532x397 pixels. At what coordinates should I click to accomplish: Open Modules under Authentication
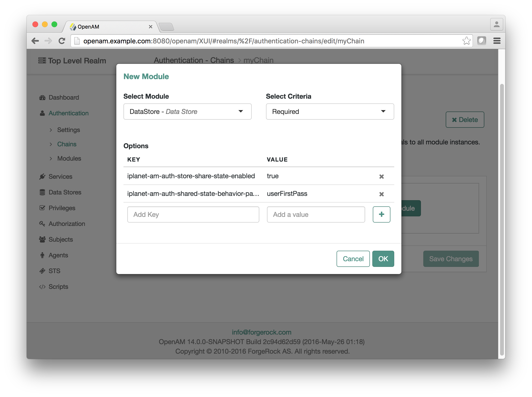coord(69,158)
